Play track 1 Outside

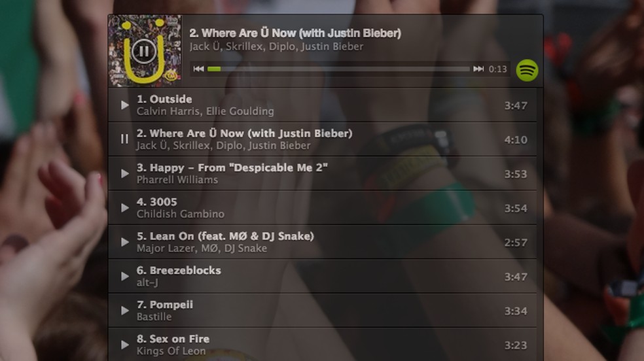coord(124,105)
